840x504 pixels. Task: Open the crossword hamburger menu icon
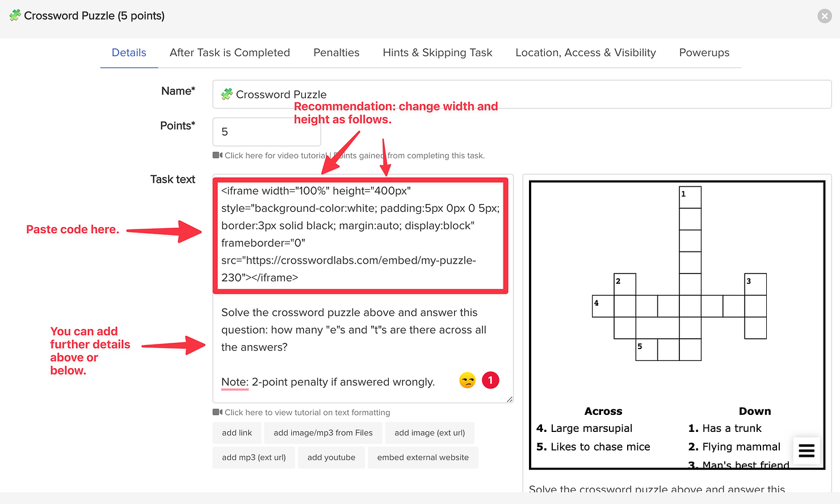click(x=807, y=451)
